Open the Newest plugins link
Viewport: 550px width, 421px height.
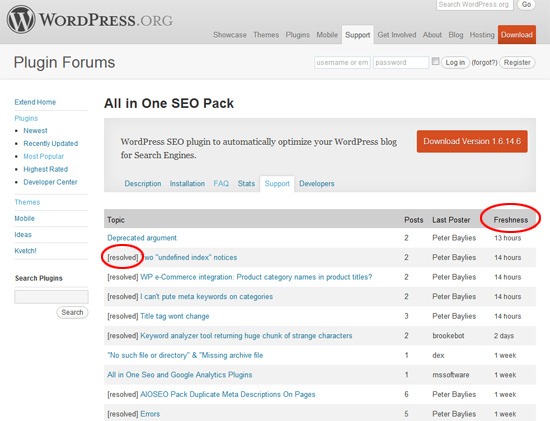click(35, 131)
